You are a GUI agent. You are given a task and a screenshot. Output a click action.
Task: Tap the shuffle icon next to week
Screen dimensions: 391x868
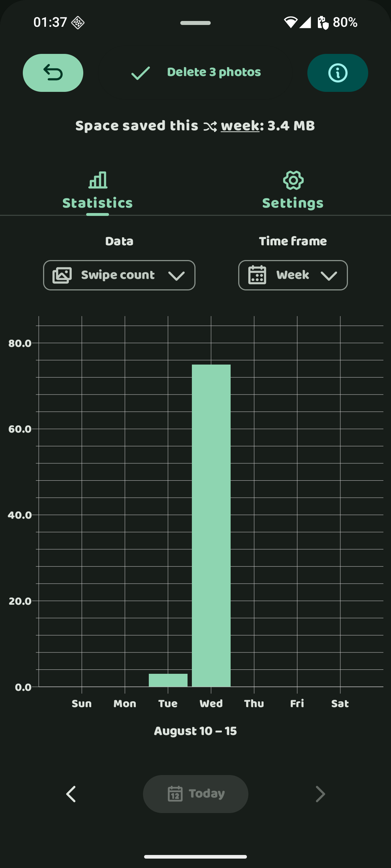[210, 127]
